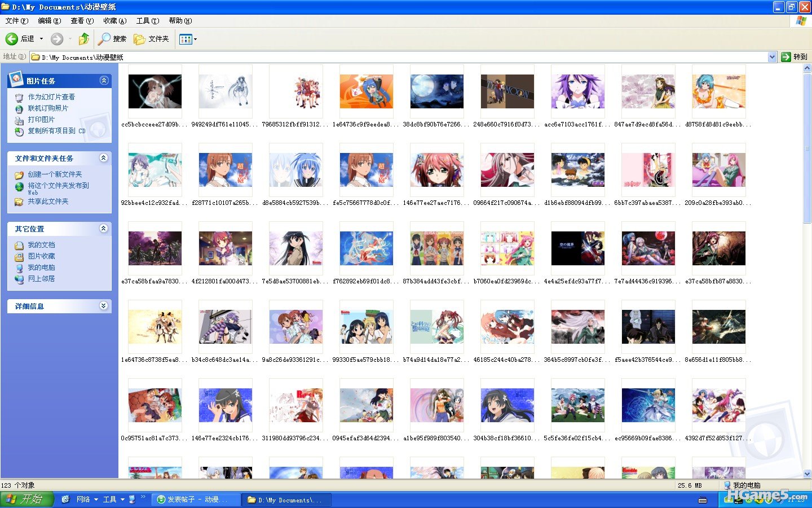Click the Views grid icon in toolbar

tap(185, 39)
